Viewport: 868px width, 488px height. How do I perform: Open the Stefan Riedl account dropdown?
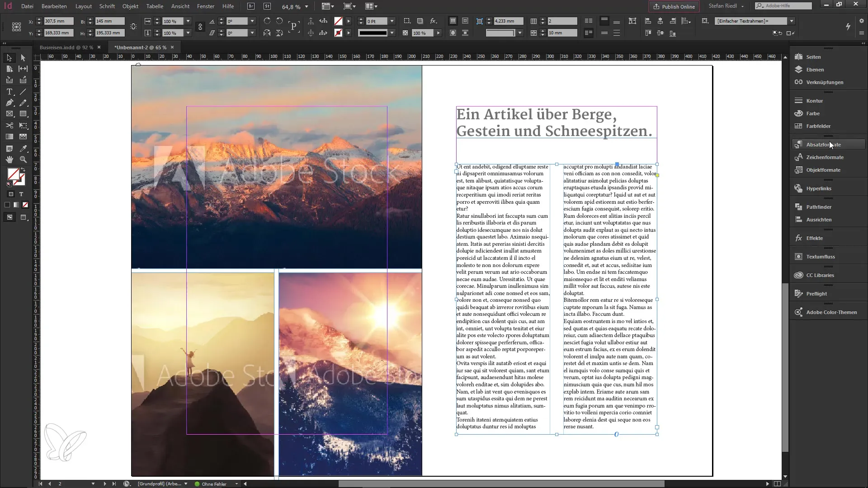point(726,6)
